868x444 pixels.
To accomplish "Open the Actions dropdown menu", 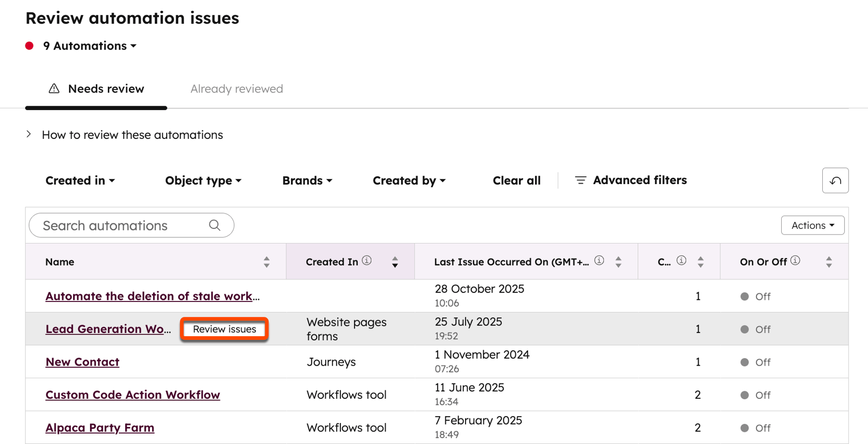I will coord(812,225).
